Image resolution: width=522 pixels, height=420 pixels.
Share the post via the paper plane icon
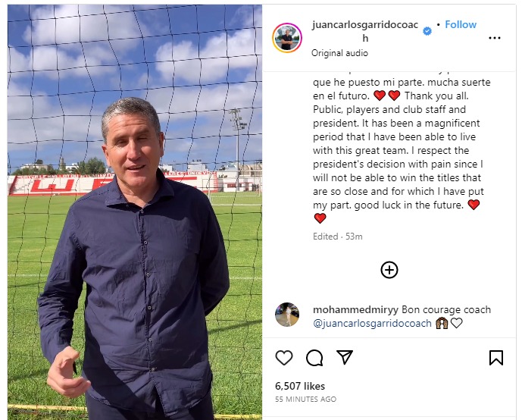pyautogui.click(x=345, y=357)
